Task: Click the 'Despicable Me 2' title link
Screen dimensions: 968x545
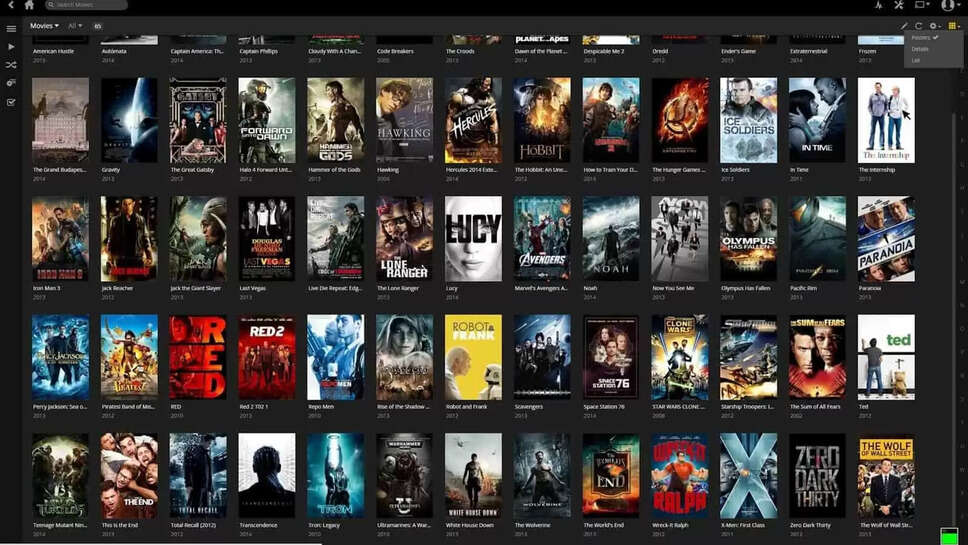Action: point(604,51)
